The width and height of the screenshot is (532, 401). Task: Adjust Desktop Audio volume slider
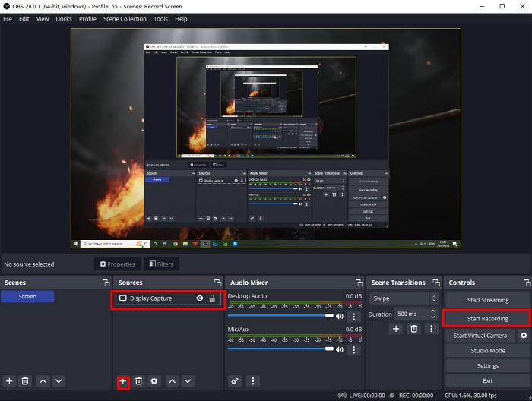tap(280, 316)
